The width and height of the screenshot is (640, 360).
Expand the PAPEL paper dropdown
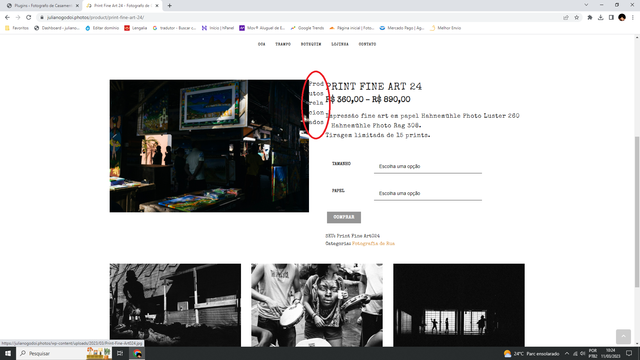pyautogui.click(x=428, y=193)
